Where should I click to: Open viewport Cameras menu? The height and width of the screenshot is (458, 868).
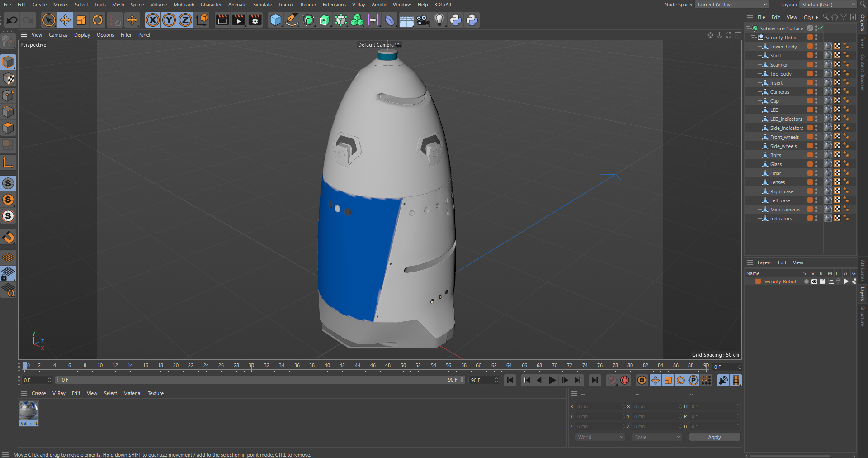(58, 35)
